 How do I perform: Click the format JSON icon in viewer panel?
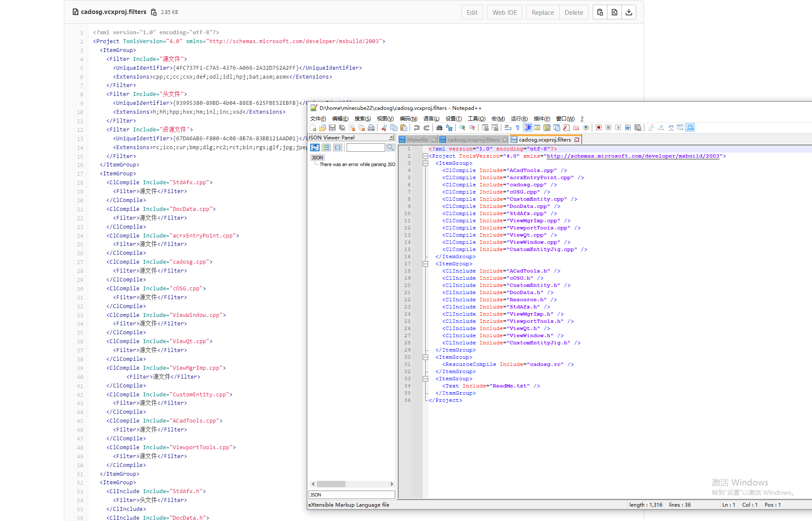[326, 147]
